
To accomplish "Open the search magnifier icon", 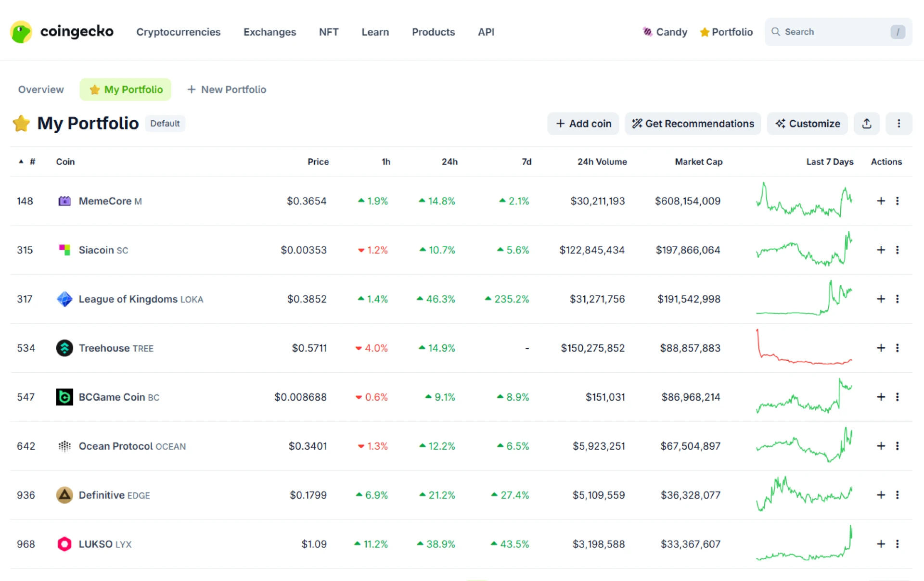I will pyautogui.click(x=776, y=32).
